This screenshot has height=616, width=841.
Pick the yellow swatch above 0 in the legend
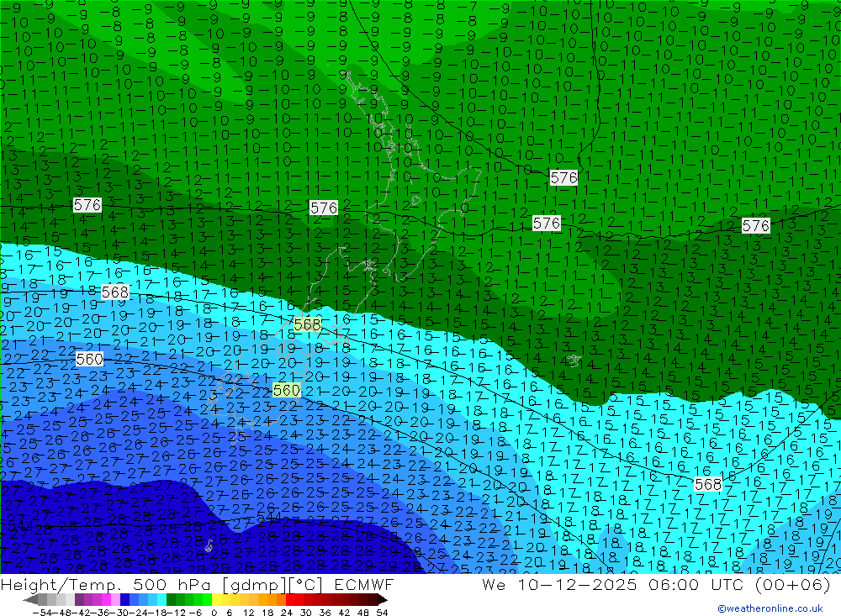point(217,599)
